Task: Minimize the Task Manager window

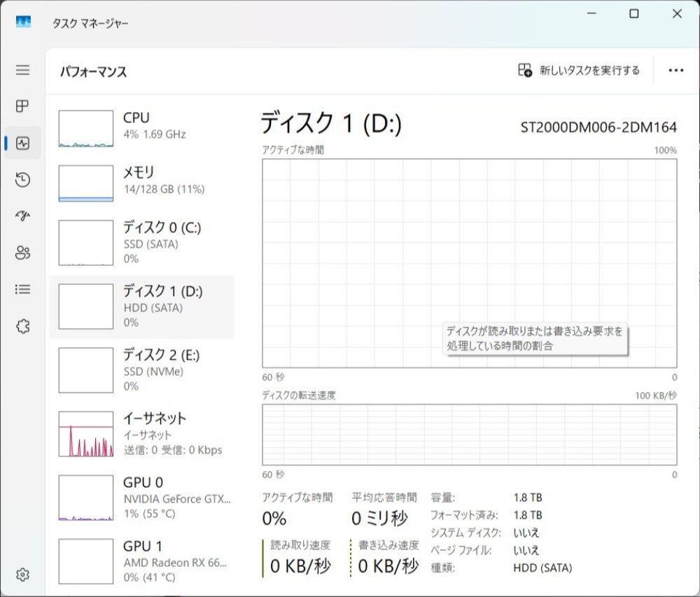Action: point(591,13)
